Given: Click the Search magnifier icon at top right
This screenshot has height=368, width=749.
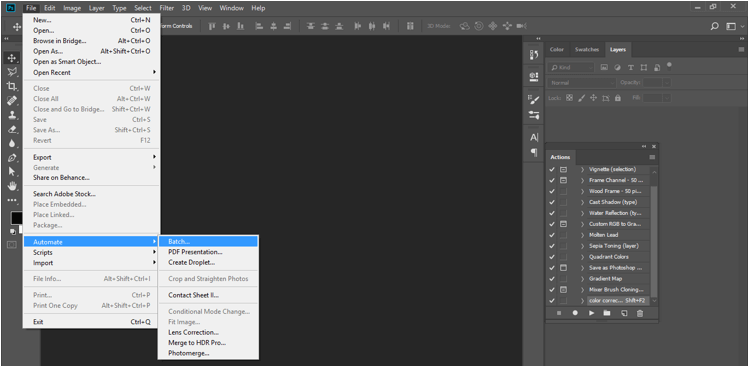Looking at the screenshot, I should pos(715,26).
